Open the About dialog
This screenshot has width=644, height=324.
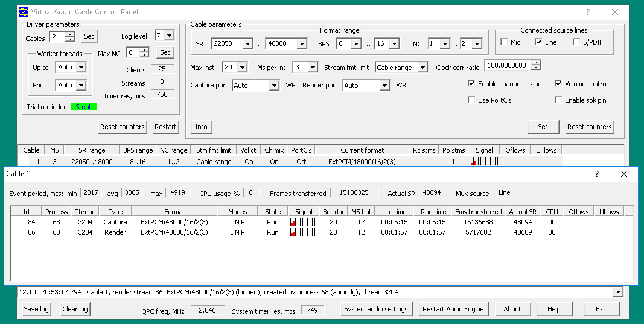[512, 309]
